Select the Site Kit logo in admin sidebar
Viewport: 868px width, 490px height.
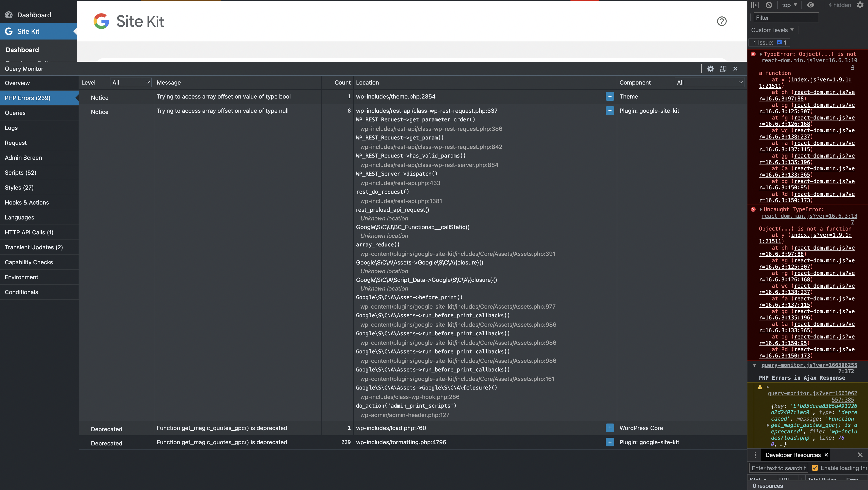pyautogui.click(x=9, y=31)
